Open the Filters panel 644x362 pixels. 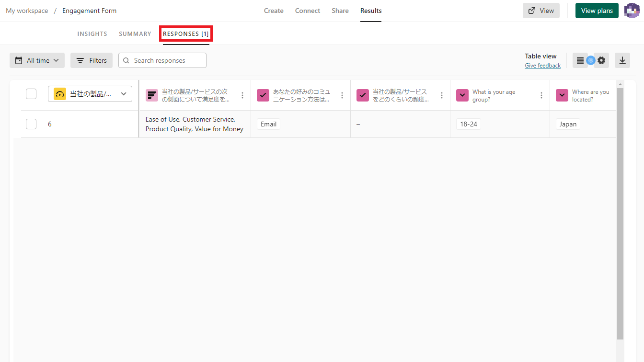(x=92, y=60)
